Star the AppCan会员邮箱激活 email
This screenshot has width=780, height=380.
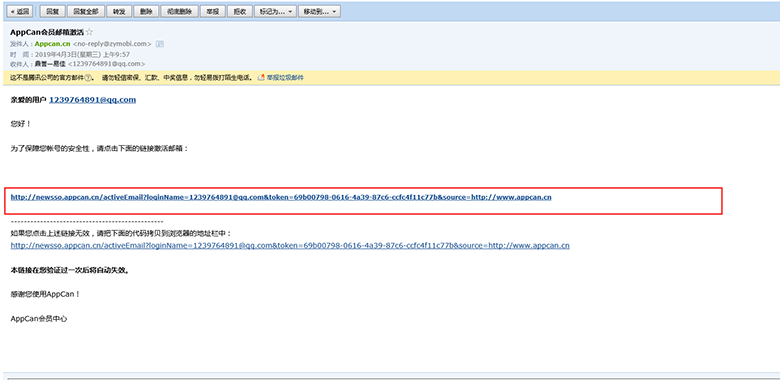pyautogui.click(x=89, y=32)
